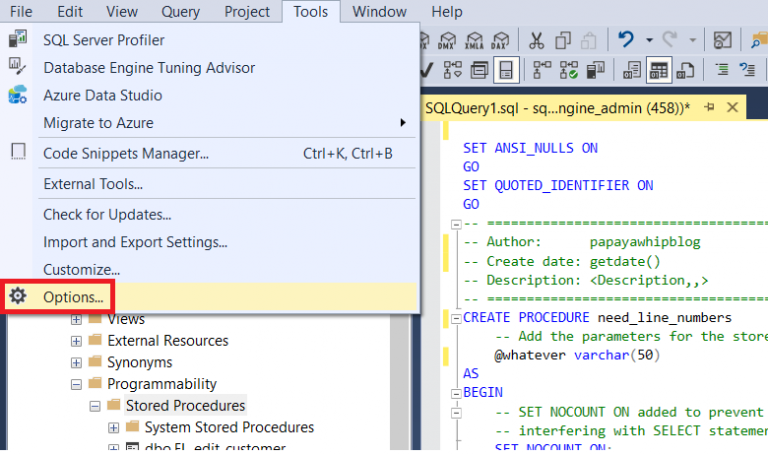The image size is (768, 455).
Task: Expand System Stored Procedures node
Action: (113, 428)
